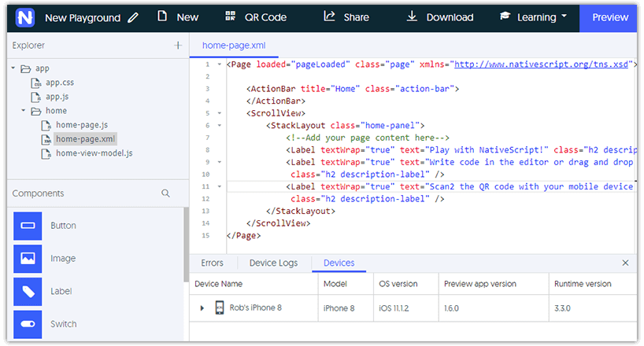Open home-view-model.js in the explorer
The height and width of the screenshot is (346, 644).
tap(94, 153)
